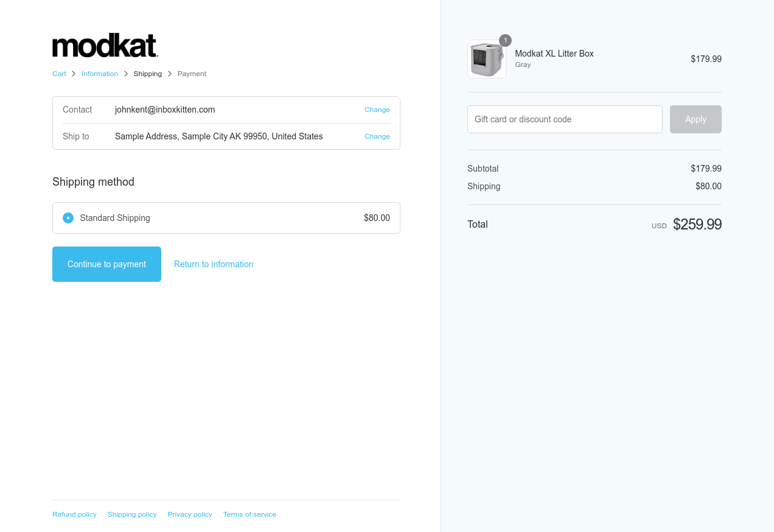
Task: Go to Cart breadcrumb
Action: click(x=59, y=74)
